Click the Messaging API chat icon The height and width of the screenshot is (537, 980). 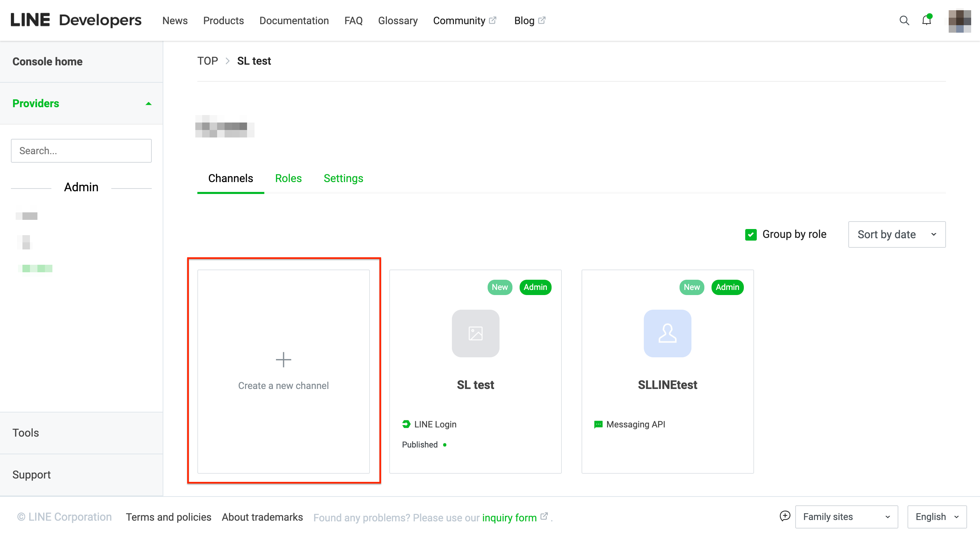[599, 424]
